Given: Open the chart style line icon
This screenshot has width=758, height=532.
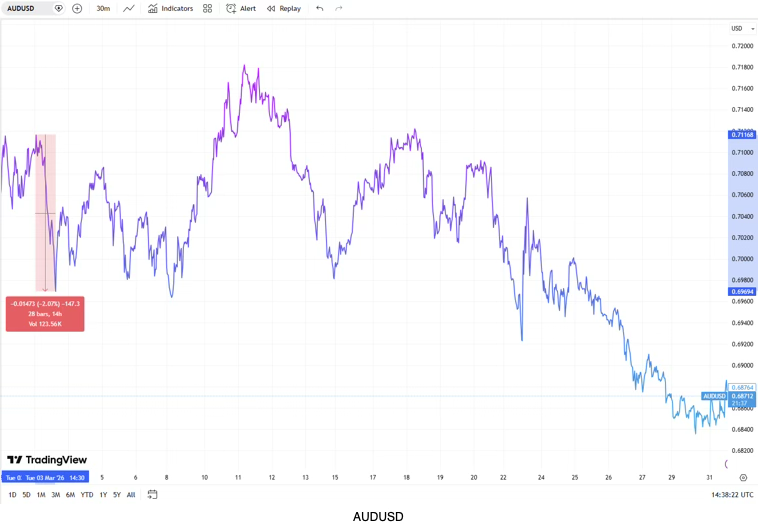Looking at the screenshot, I should [x=129, y=8].
